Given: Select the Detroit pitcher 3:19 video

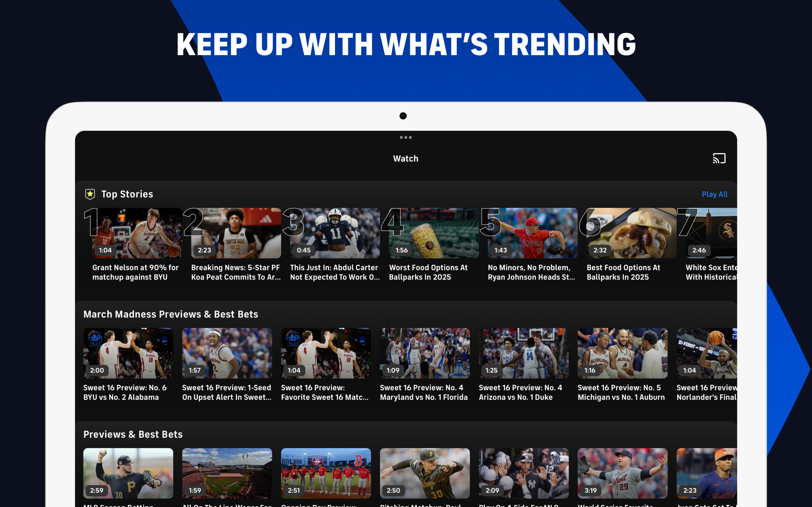Looking at the screenshot, I should tap(622, 473).
